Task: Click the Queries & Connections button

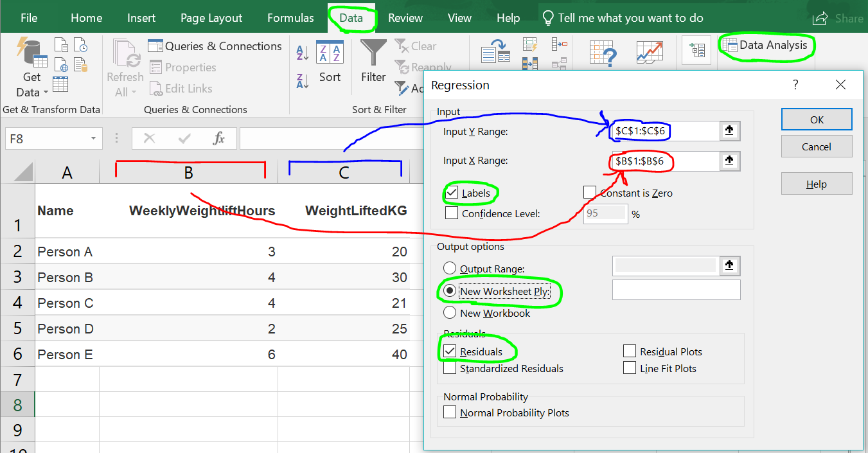Action: 215,46
